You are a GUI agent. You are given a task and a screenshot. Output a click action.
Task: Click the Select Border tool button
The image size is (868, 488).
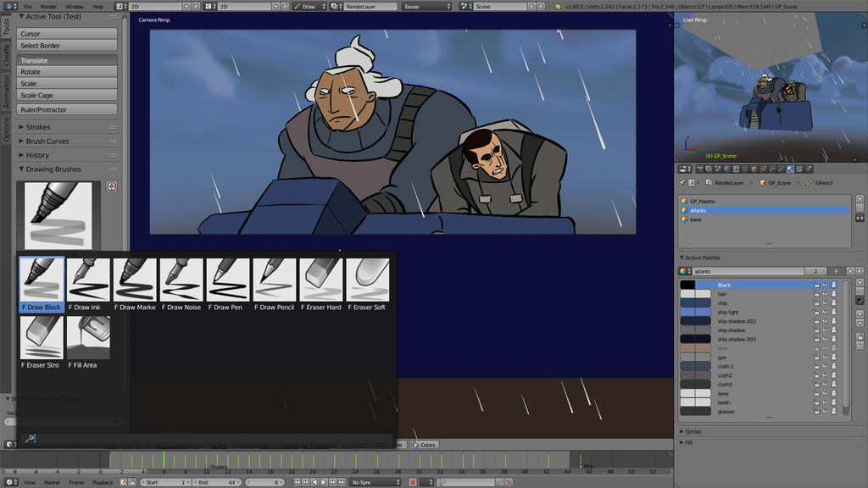[66, 46]
